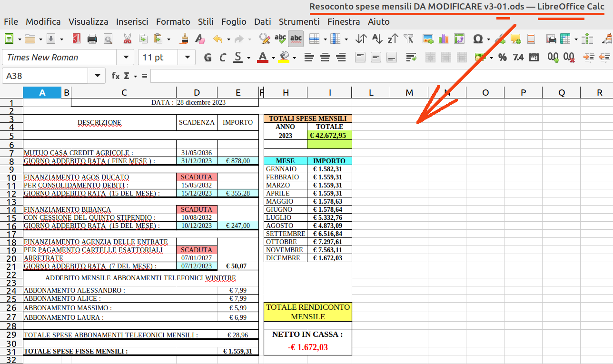
Task: Insert a chart using the chart icon
Action: (444, 39)
